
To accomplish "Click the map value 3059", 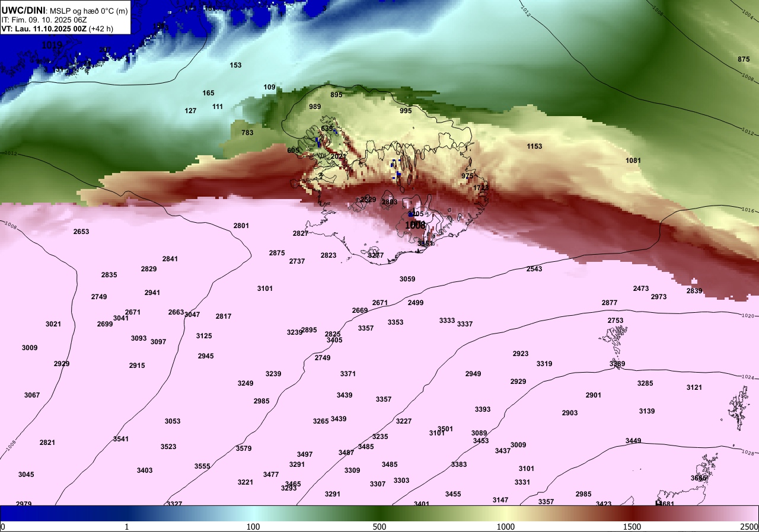I will [x=407, y=279].
